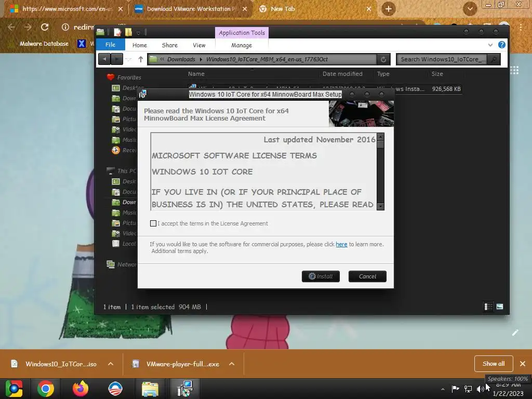Switch Explorer to large icons view
The height and width of the screenshot is (399, 532).
[x=500, y=307]
